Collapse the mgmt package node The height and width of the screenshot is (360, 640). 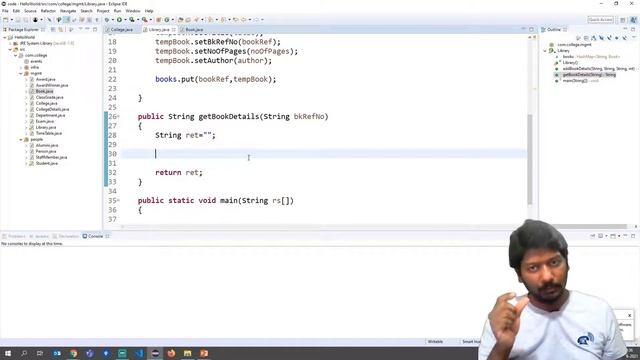pos(21,73)
